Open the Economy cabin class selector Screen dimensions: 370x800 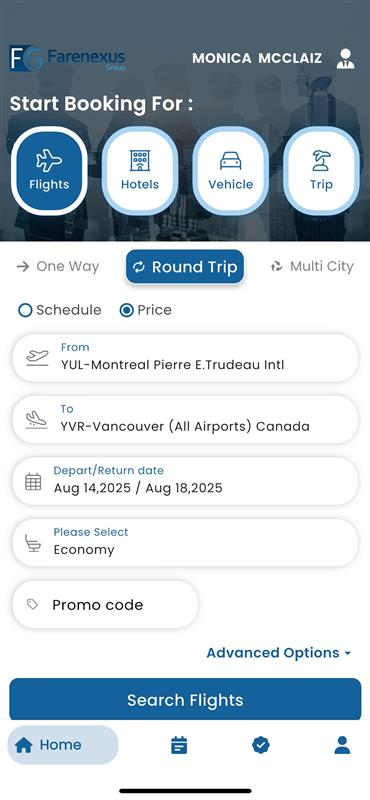click(185, 542)
